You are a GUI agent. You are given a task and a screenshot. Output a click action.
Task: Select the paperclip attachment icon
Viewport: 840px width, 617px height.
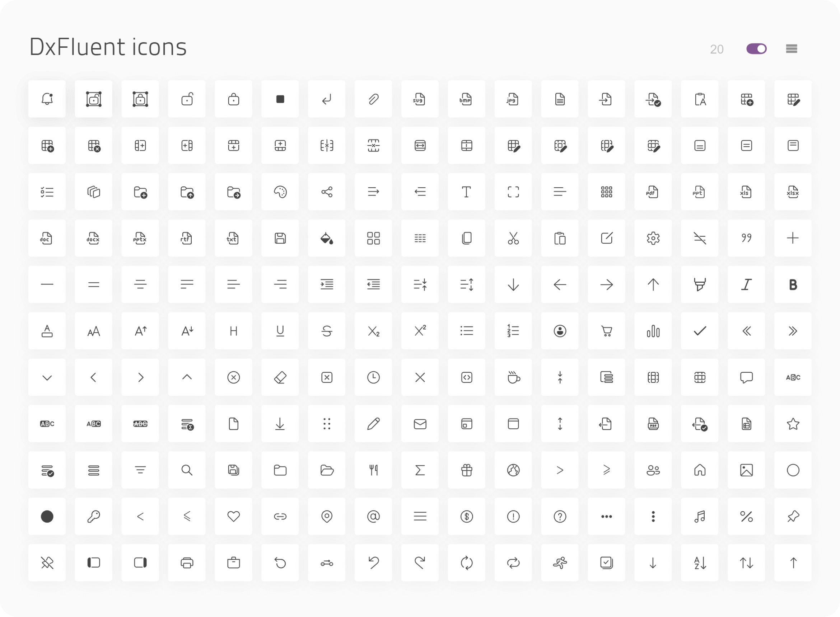(x=373, y=99)
